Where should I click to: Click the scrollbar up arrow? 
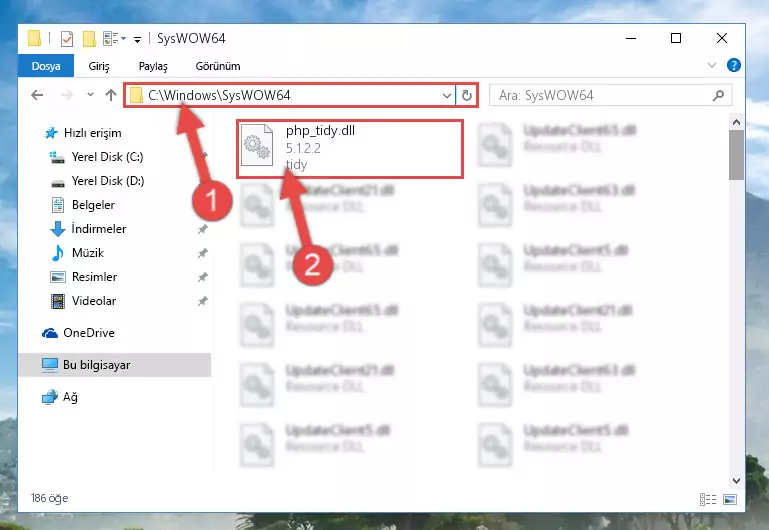tap(736, 122)
